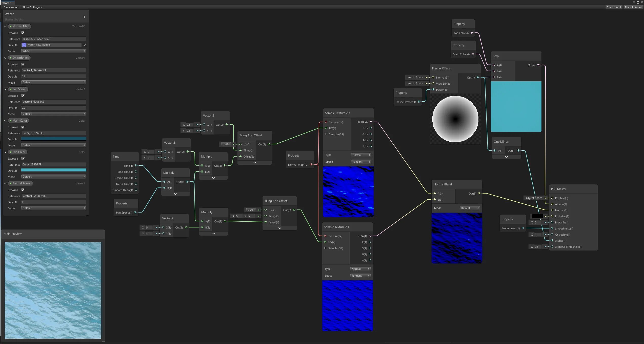
Task: Click the Fresnel Effect Out(1) port
Action: pos(478,78)
